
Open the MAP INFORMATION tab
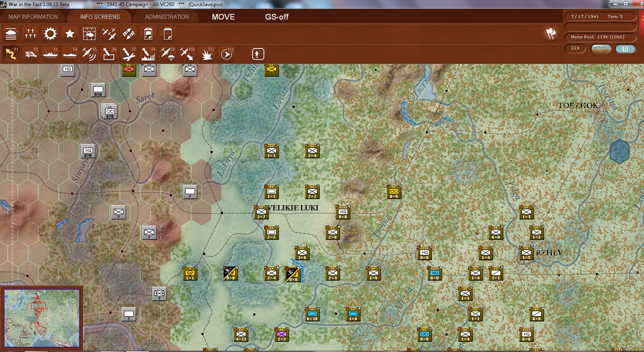[x=33, y=17]
